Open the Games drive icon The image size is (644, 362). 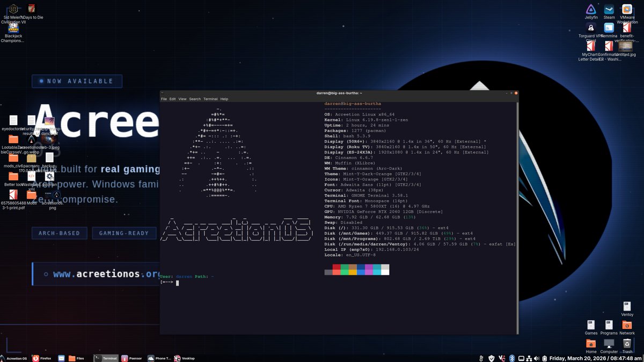591,325
